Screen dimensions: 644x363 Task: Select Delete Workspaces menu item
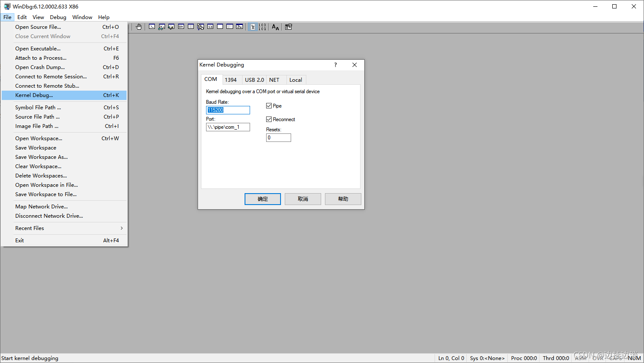click(x=64, y=176)
